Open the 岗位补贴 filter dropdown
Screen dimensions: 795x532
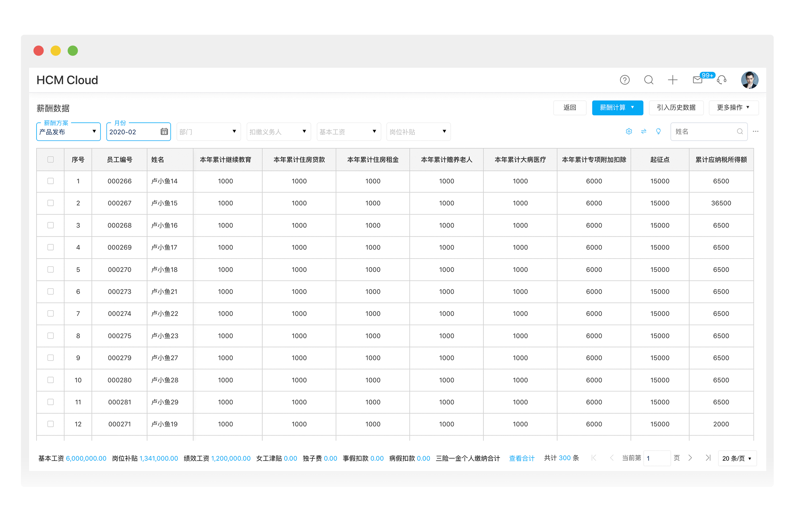pyautogui.click(x=419, y=132)
